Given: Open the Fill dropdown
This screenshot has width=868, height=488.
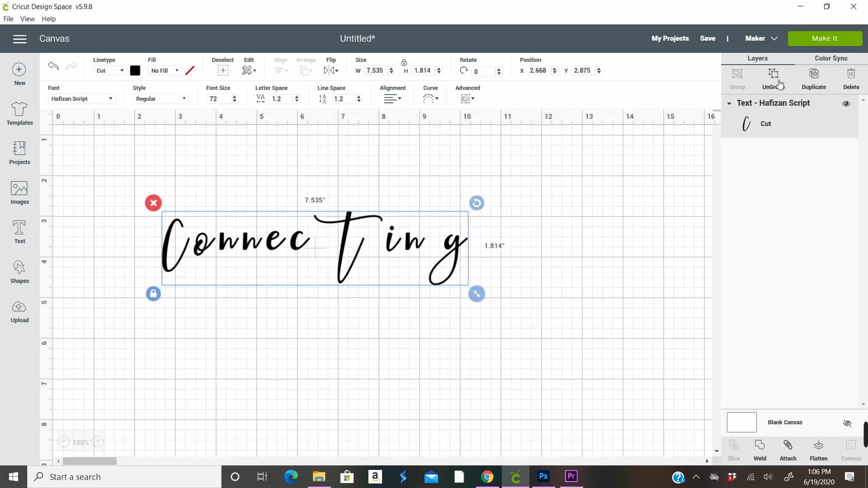Looking at the screenshot, I should 165,70.
